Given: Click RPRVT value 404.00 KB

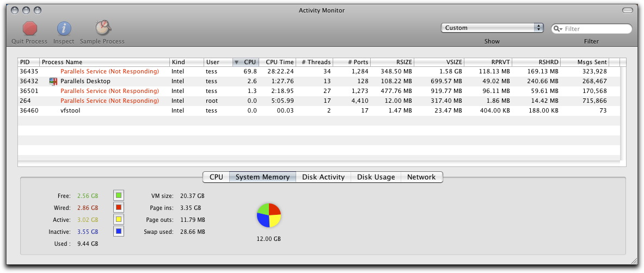Looking at the screenshot, I should (493, 111).
